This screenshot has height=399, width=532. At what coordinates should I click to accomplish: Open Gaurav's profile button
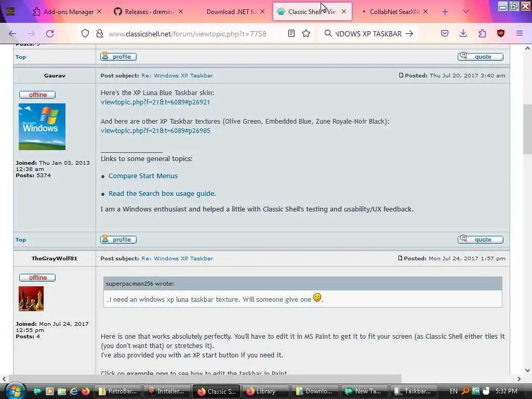pos(118,240)
